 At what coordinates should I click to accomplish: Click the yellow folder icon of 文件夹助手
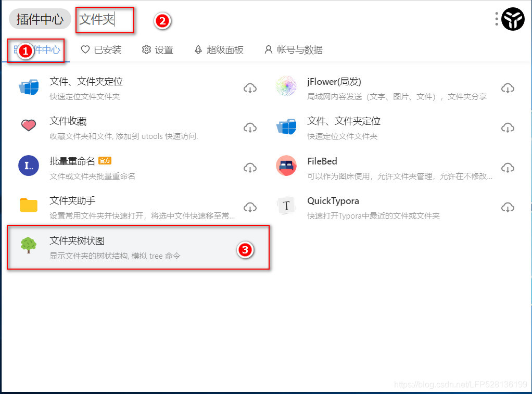click(29, 205)
